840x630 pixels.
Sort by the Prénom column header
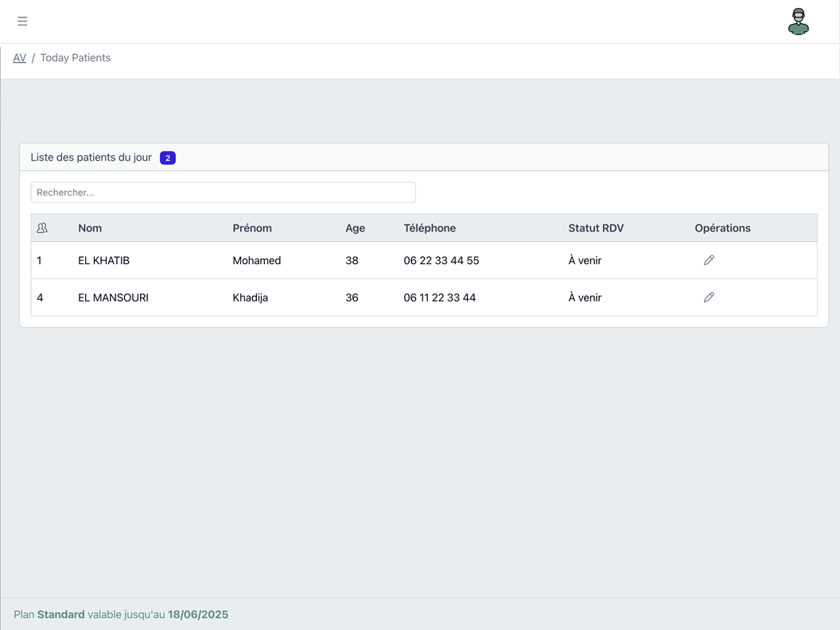click(x=252, y=228)
